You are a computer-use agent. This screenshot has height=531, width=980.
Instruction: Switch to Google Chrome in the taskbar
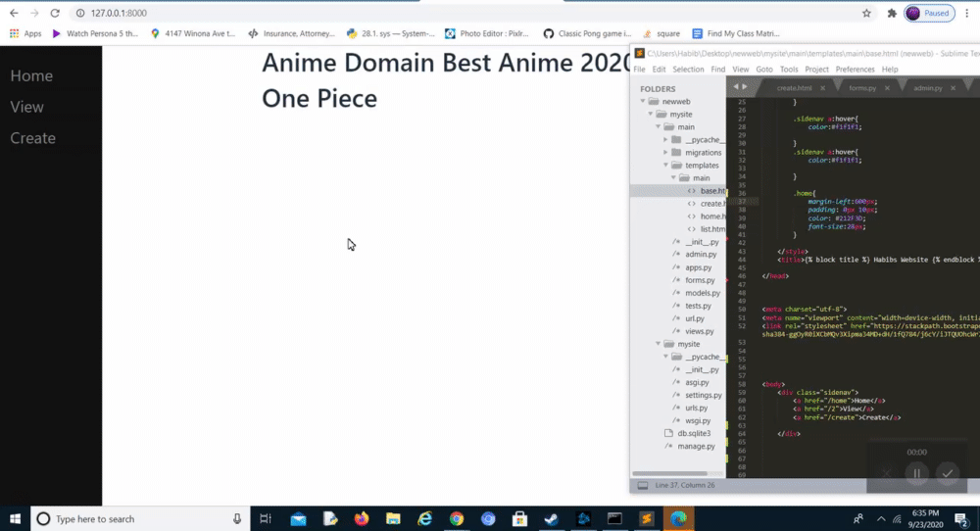tap(457, 518)
